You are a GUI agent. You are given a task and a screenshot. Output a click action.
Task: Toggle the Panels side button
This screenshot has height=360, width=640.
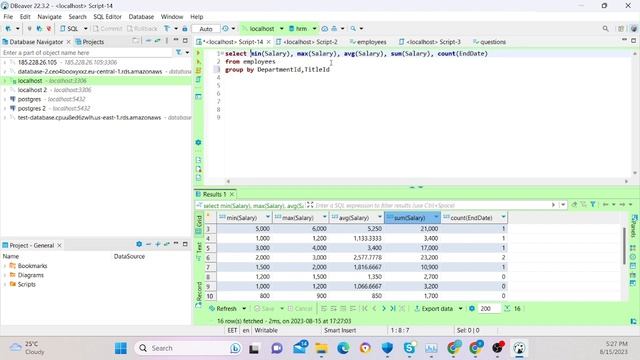point(634,226)
